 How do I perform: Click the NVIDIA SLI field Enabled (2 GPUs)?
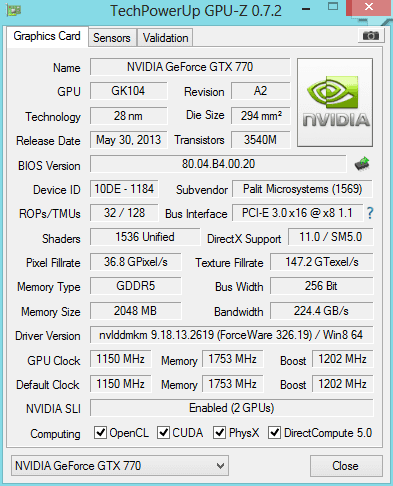pyautogui.click(x=231, y=408)
